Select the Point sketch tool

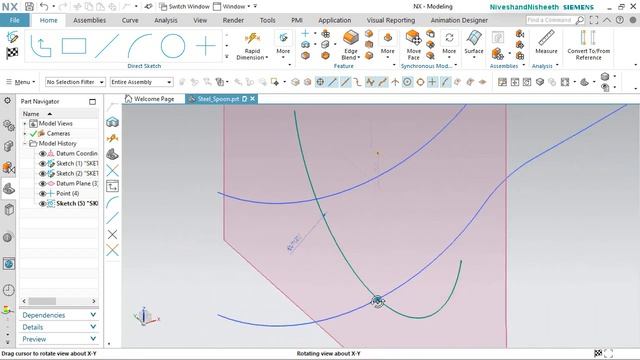point(206,46)
